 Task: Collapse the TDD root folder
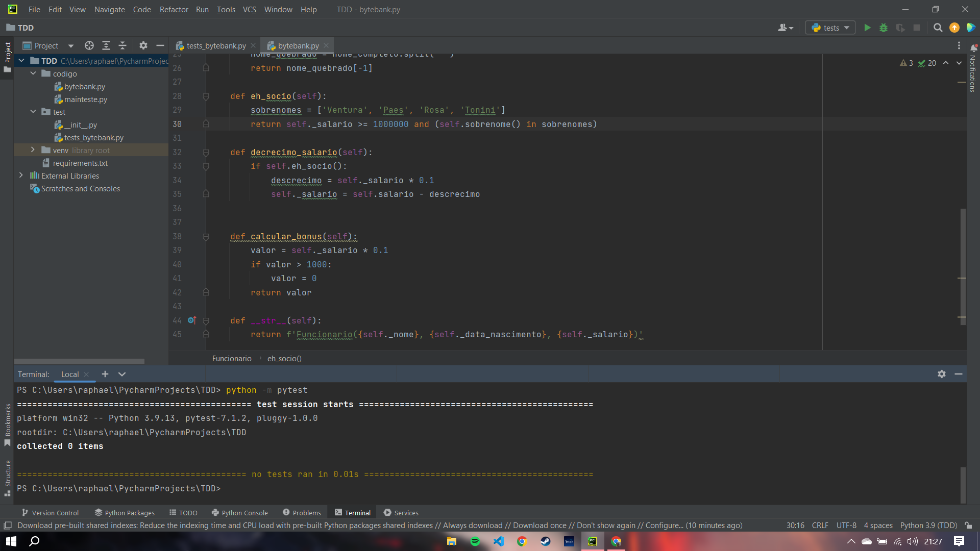coord(21,61)
